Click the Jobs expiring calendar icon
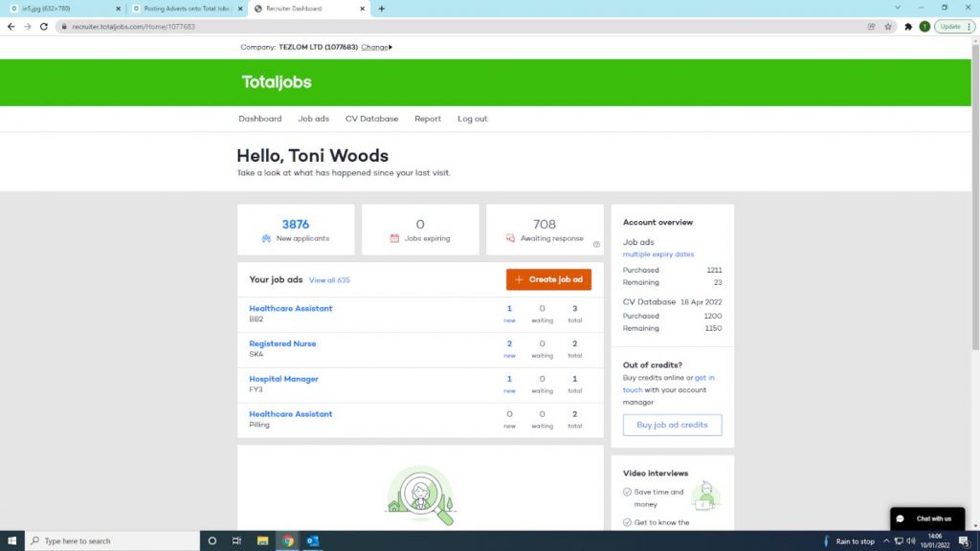Image resolution: width=980 pixels, height=551 pixels. 394,238
